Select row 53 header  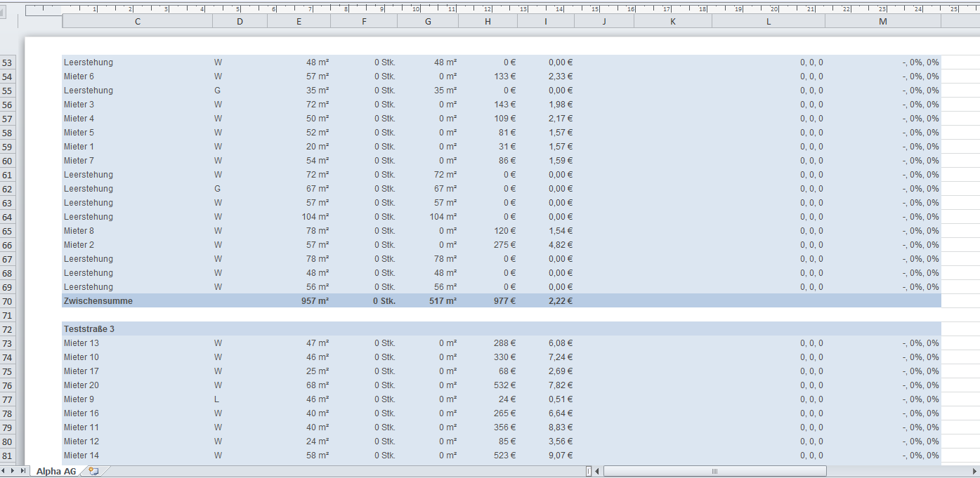(7, 62)
